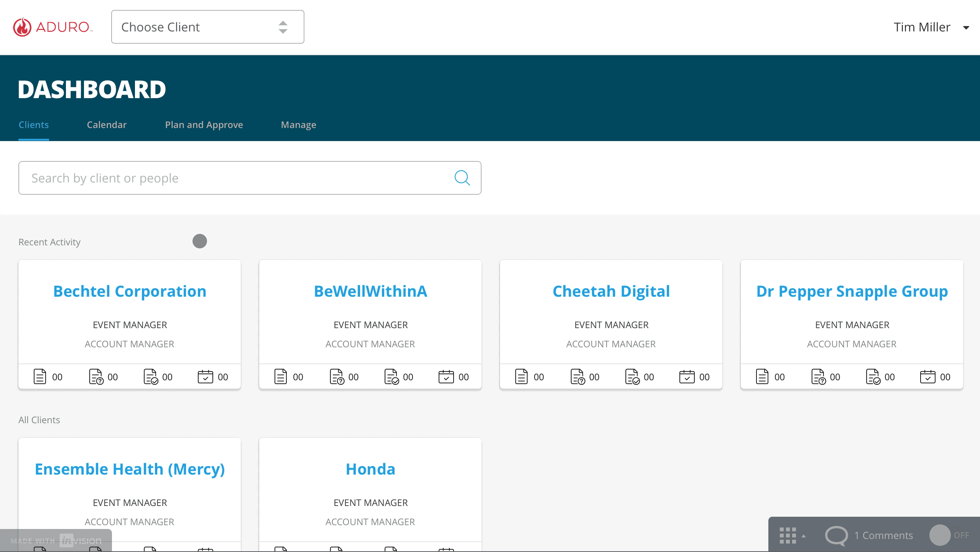
Task: Open the Choose Client dropdown
Action: click(207, 27)
